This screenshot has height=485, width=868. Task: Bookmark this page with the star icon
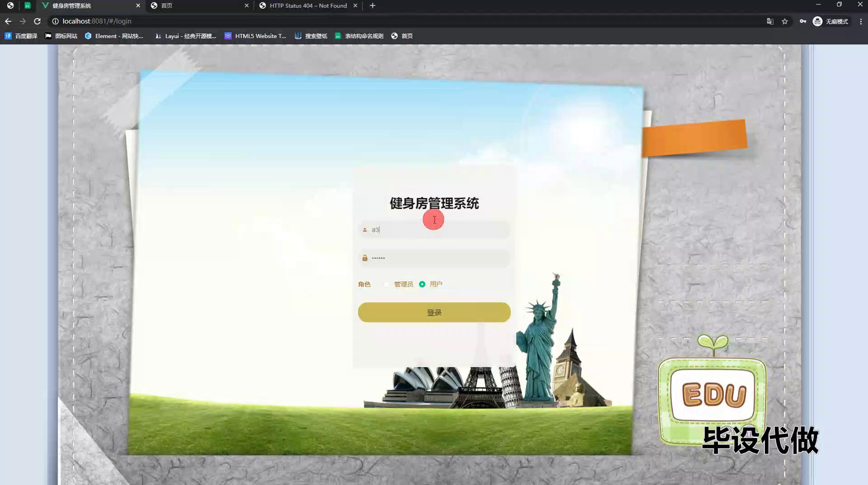click(x=785, y=21)
